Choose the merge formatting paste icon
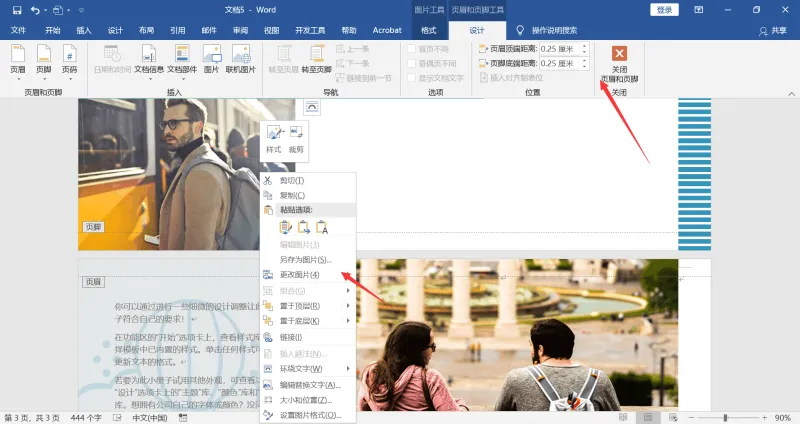Viewport: 800px width, 424px height. tap(304, 227)
